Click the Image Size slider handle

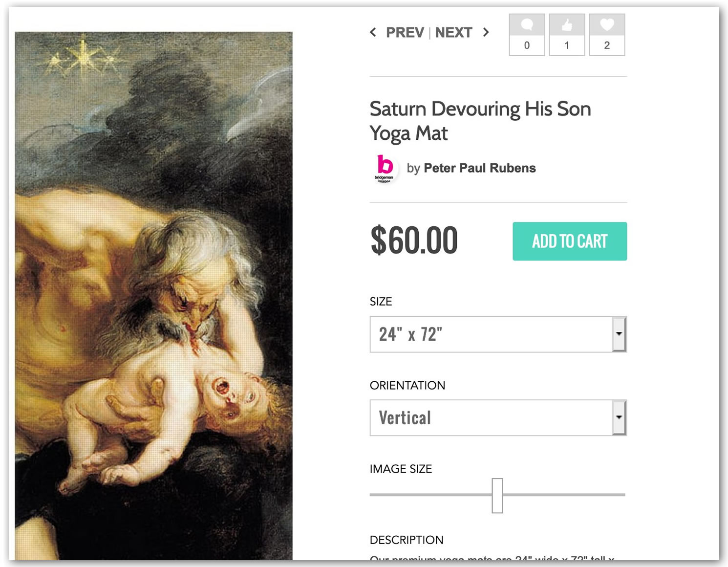coord(497,495)
